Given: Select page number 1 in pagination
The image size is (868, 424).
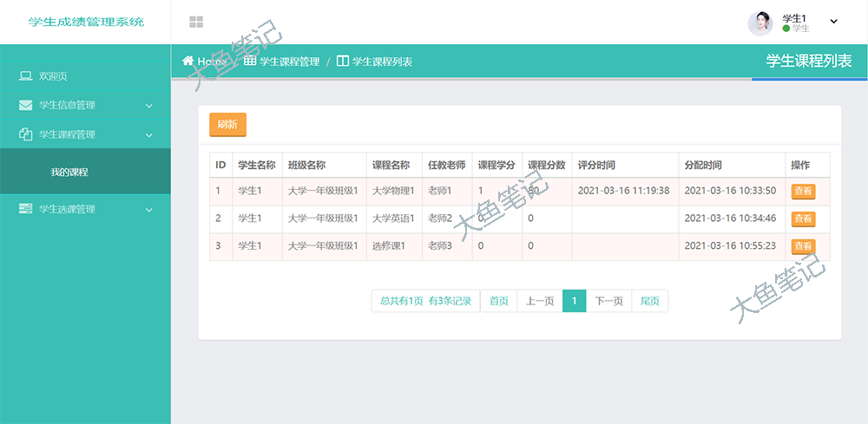Looking at the screenshot, I should pyautogui.click(x=575, y=301).
